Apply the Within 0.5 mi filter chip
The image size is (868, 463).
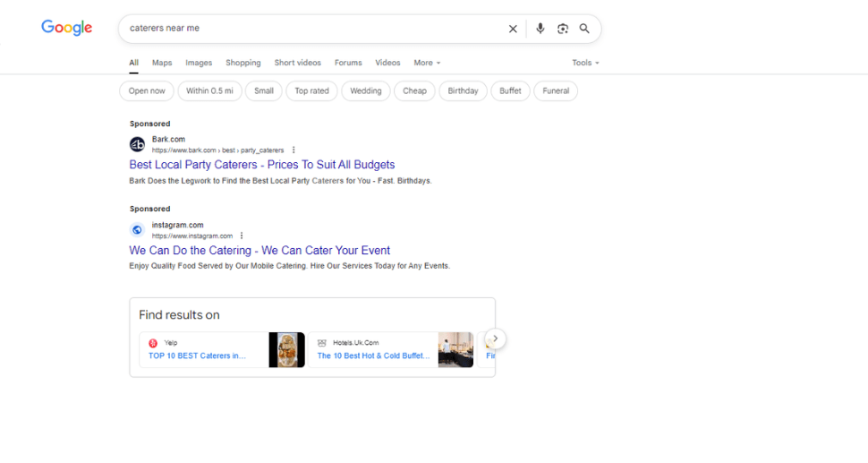[x=209, y=90]
